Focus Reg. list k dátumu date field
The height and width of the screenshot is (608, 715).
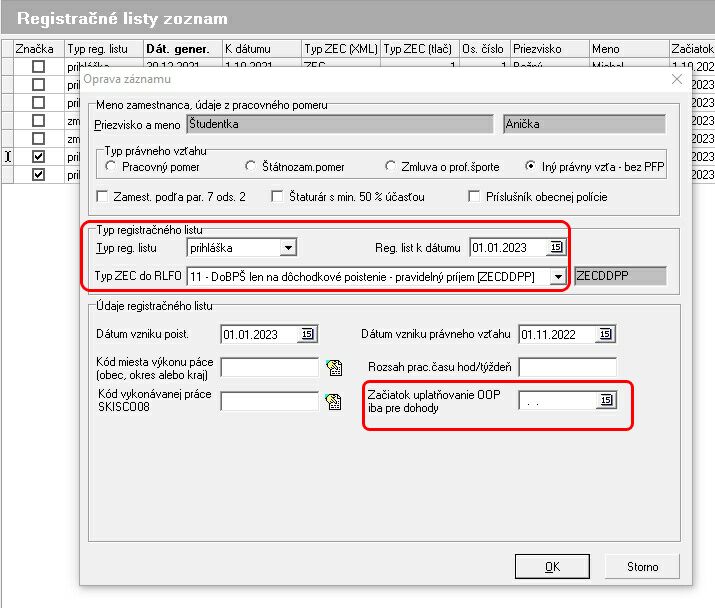(x=509, y=248)
